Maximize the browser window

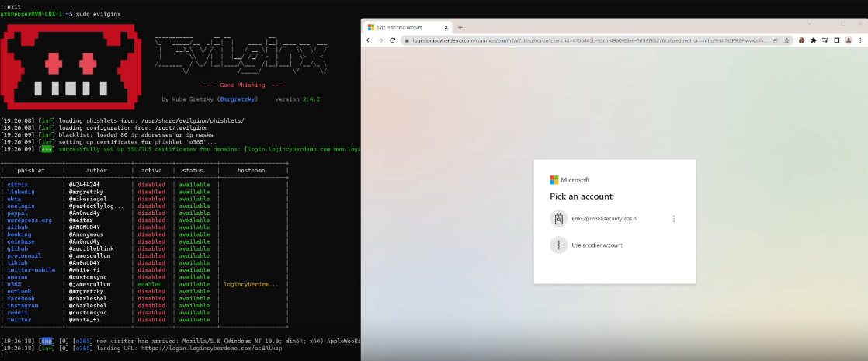pos(843,23)
